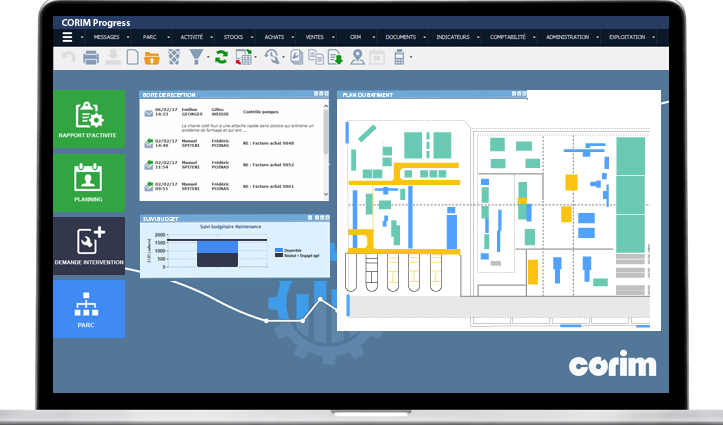The width and height of the screenshot is (723, 425).
Task: Open the Planning tile
Action: 89,183
